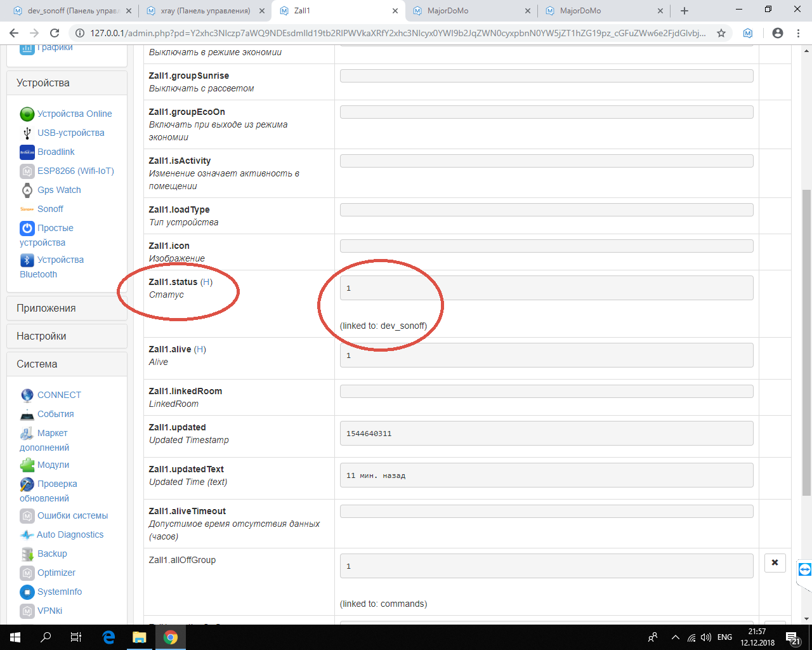Bookmark this page with the star icon
Viewport: 812px width, 650px height.
[721, 33]
